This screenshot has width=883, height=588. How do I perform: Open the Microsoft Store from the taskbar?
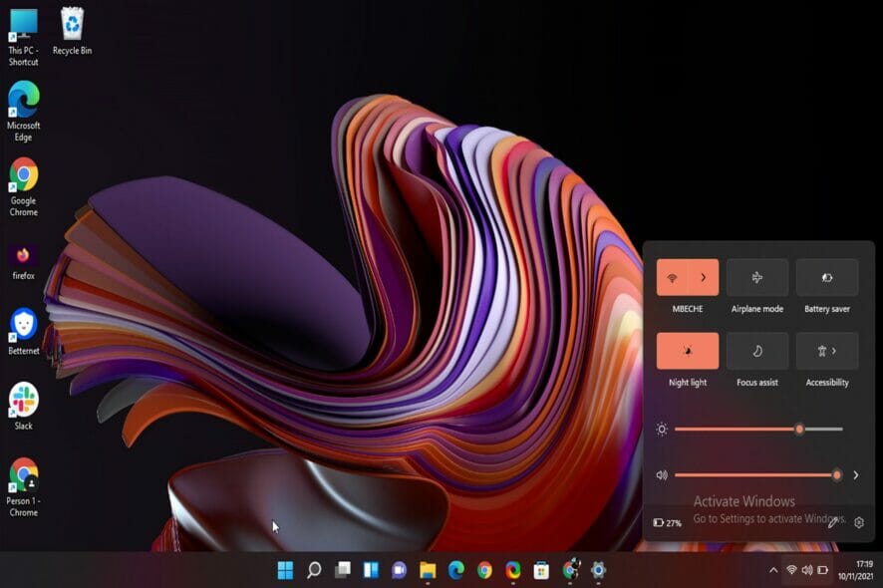point(541,571)
